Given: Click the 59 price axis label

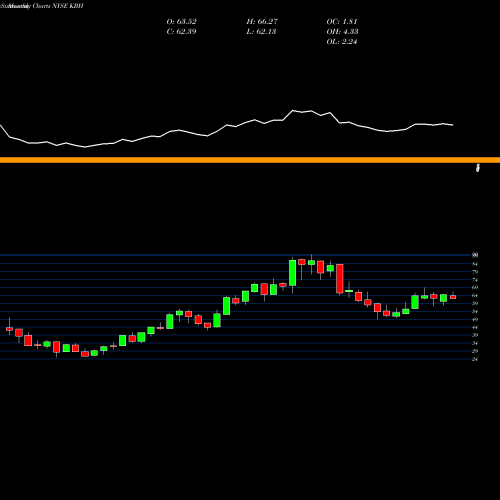Looking at the screenshot, I should coord(475,303).
